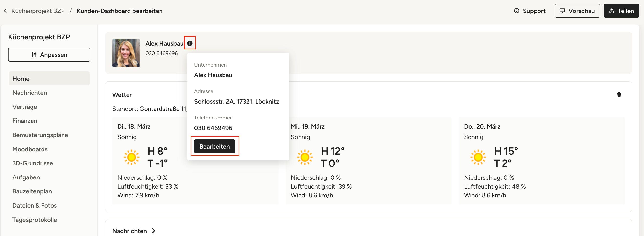Navigate to Bemusterungspläne
The height and width of the screenshot is (236, 644).
[40, 135]
